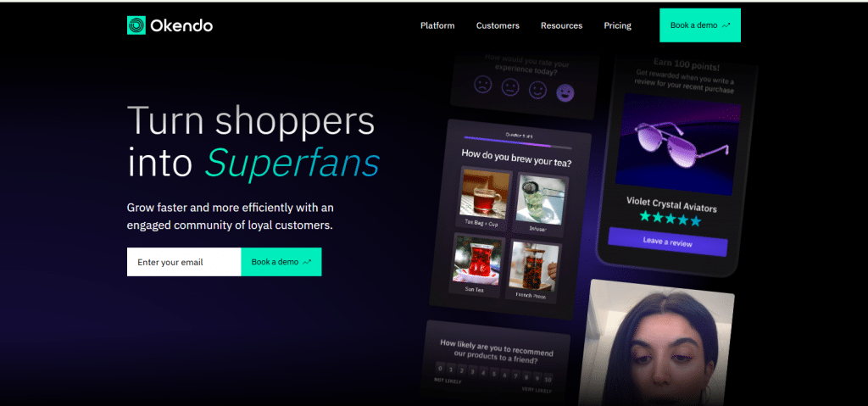Go to the Pricing page
Image resolution: width=868 pixels, height=406 pixels.
pos(617,25)
